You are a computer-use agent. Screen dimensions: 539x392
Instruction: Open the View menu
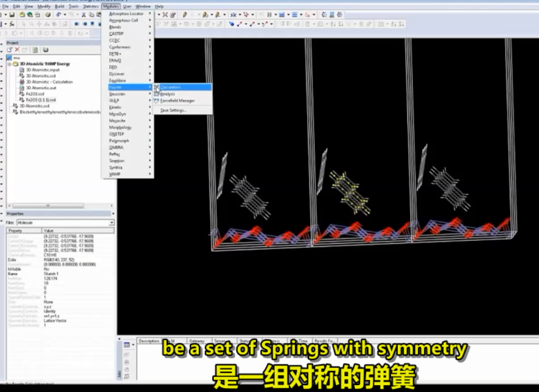coord(28,6)
